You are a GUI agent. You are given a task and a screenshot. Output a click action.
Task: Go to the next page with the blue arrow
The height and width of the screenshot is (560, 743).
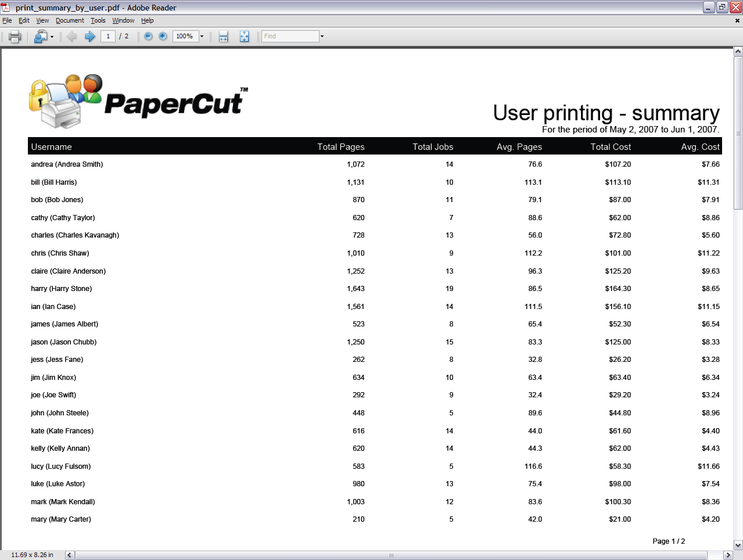point(89,37)
